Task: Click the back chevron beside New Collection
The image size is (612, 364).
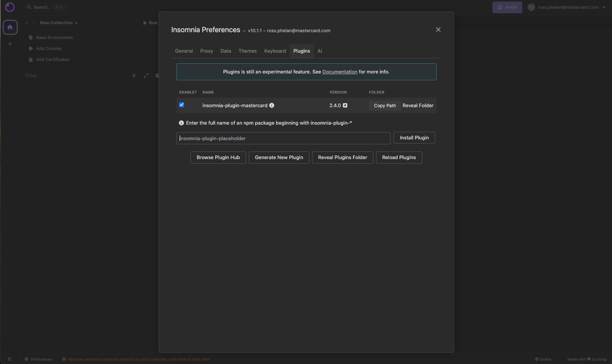Action: tap(27, 23)
